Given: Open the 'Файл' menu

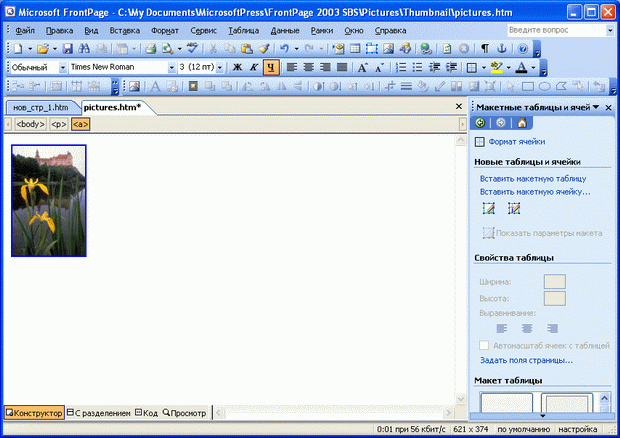Looking at the screenshot, I should (x=25, y=30).
